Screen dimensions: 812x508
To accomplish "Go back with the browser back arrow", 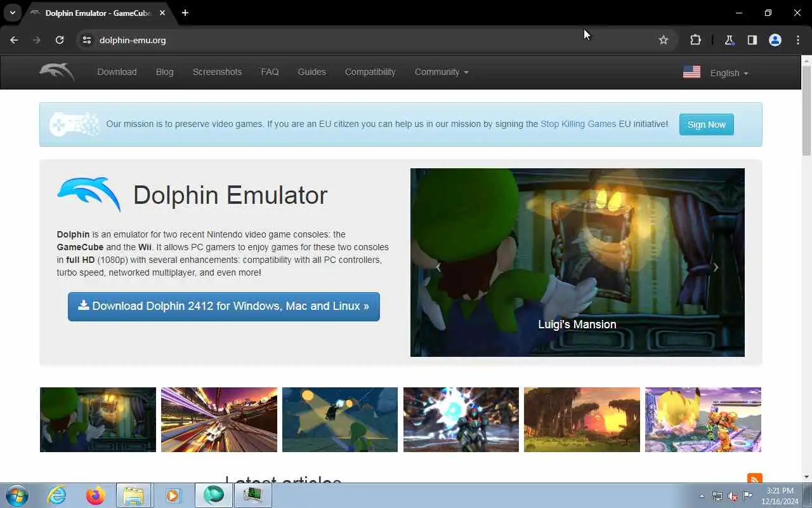I will click(x=14, y=40).
